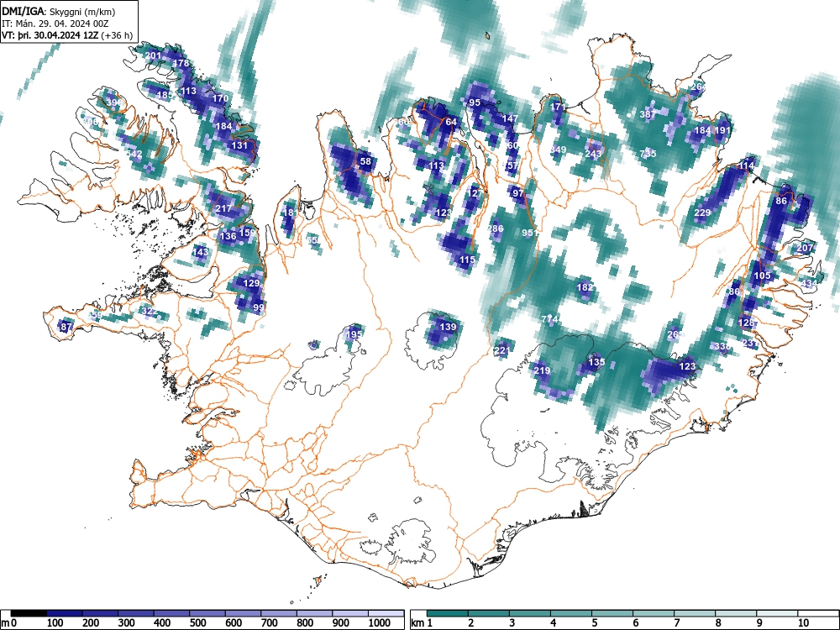Select the dark teal 1–2 km legend swatch

[x=448, y=613]
